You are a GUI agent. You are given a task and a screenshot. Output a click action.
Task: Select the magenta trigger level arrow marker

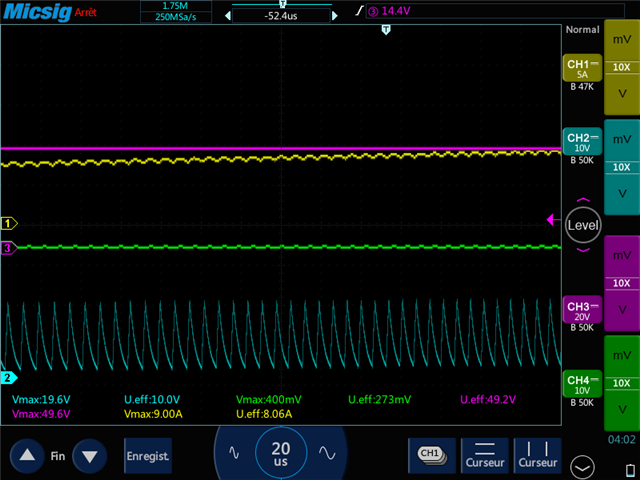[x=553, y=220]
